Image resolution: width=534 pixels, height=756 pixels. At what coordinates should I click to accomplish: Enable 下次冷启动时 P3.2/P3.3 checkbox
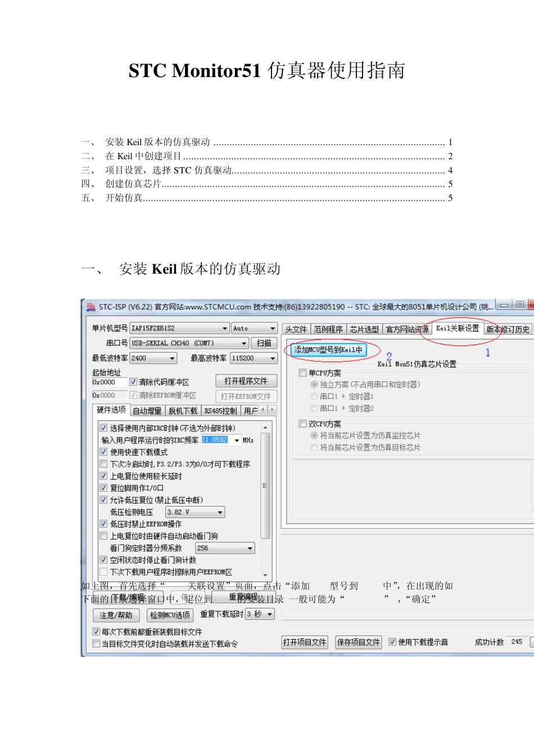(103, 464)
